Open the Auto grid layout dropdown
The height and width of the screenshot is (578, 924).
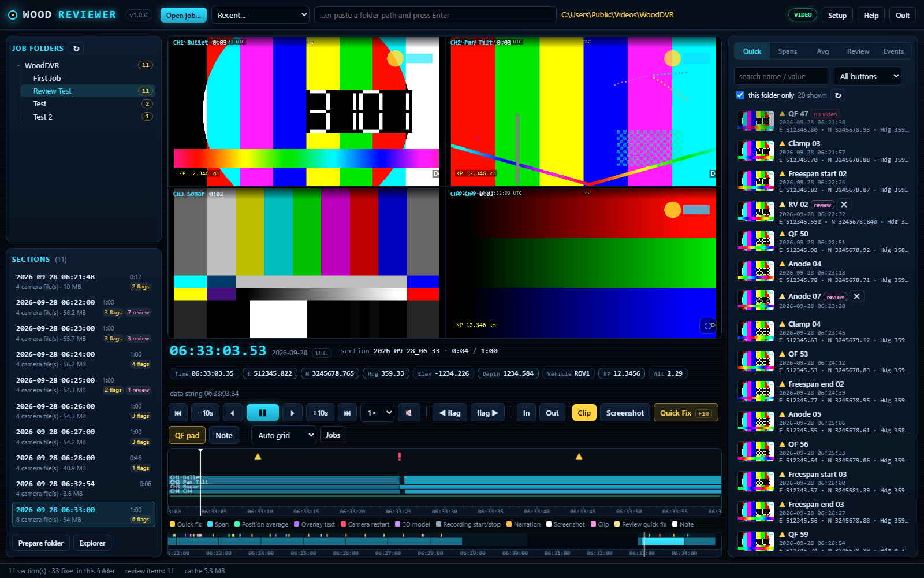(x=284, y=435)
